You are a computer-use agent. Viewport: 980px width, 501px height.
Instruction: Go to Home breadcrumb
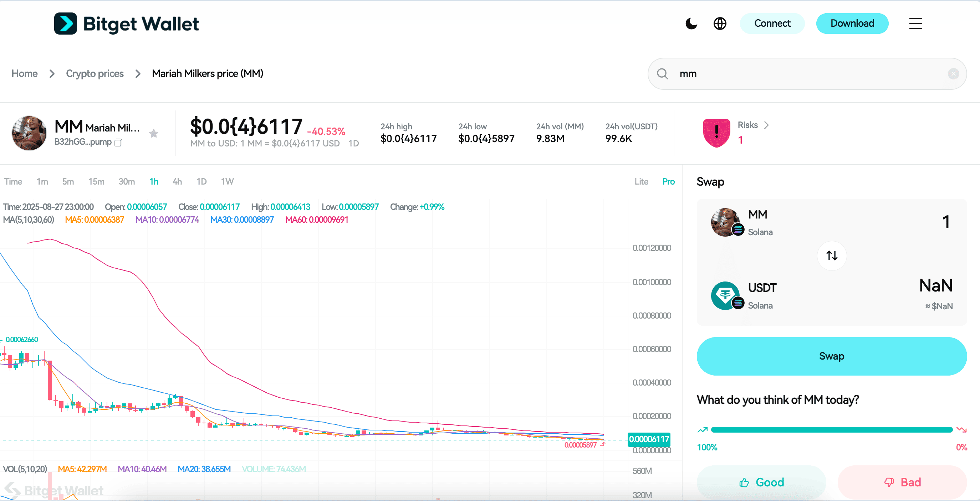click(x=24, y=73)
